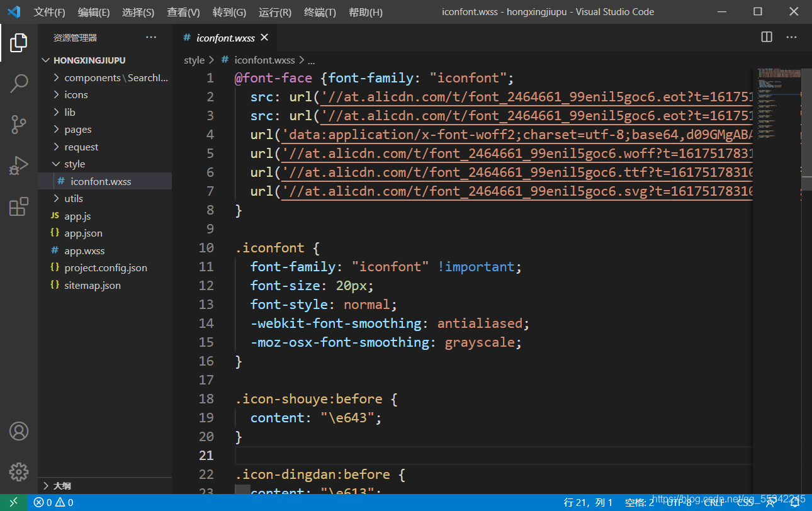Open the 帮助(H) menu
Screen dimensions: 812x511
click(x=365, y=12)
